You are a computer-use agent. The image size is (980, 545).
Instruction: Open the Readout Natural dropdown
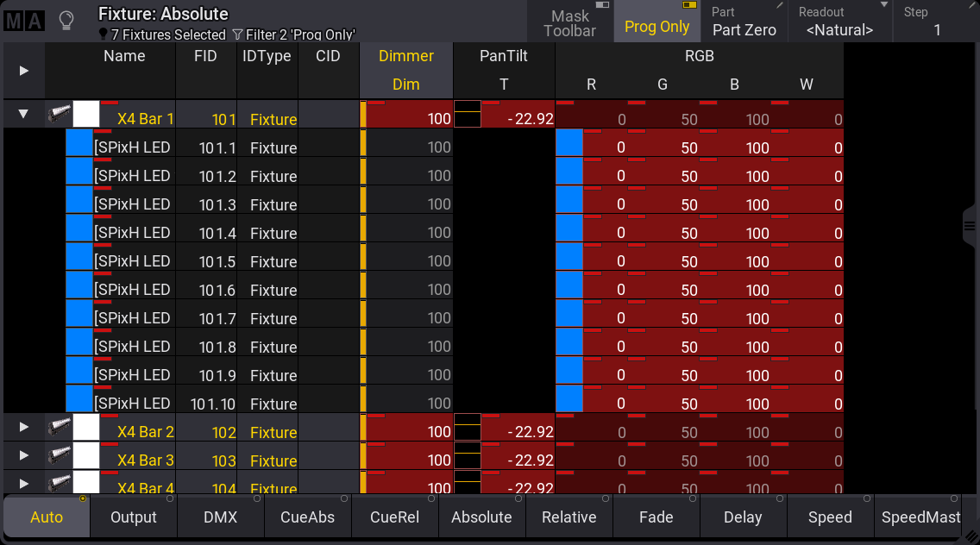pyautogui.click(x=840, y=22)
